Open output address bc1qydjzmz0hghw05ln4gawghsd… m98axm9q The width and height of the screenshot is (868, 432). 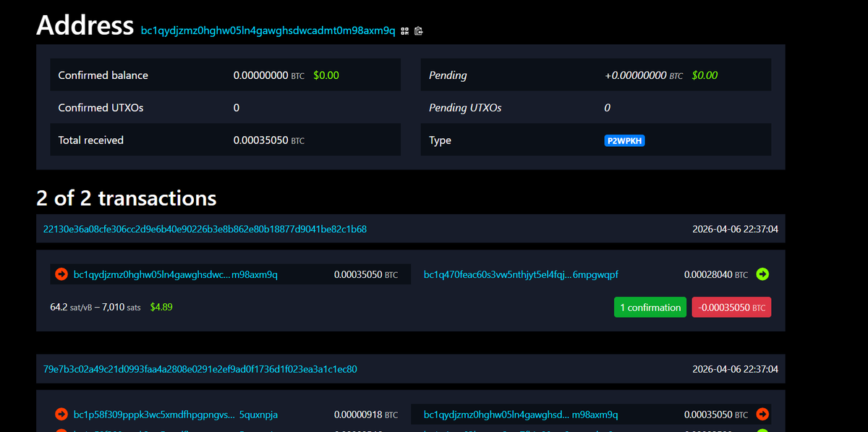(521, 415)
